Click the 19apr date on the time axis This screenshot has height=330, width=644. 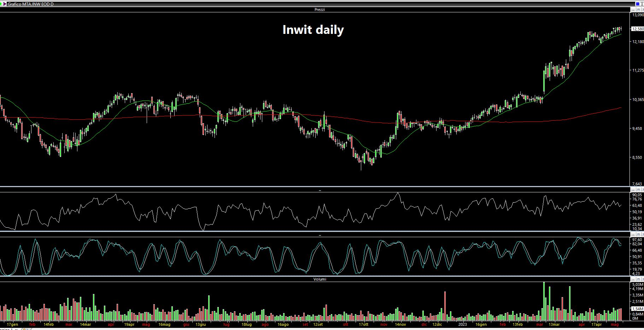(x=129, y=324)
